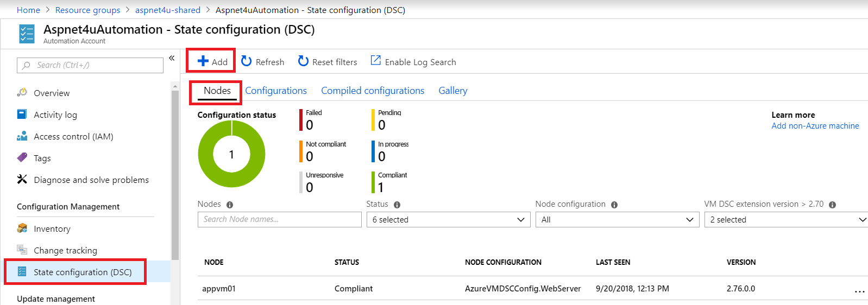The height and width of the screenshot is (305, 868).
Task: Click the red Failed status counter
Action: (x=311, y=120)
